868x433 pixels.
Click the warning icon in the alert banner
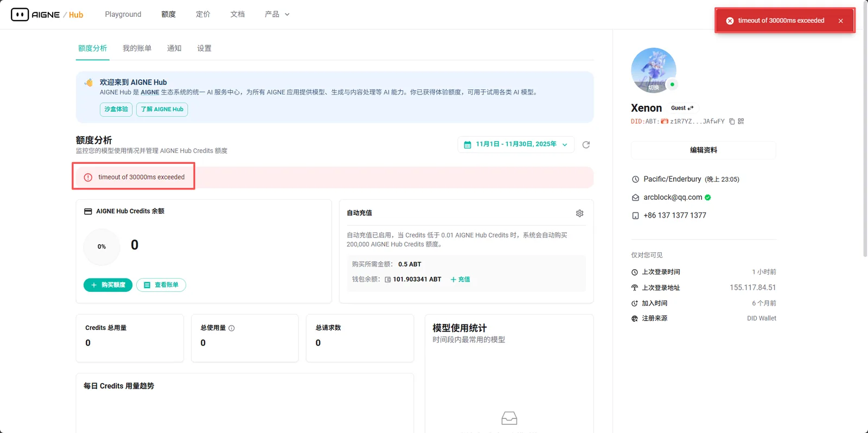coord(88,177)
